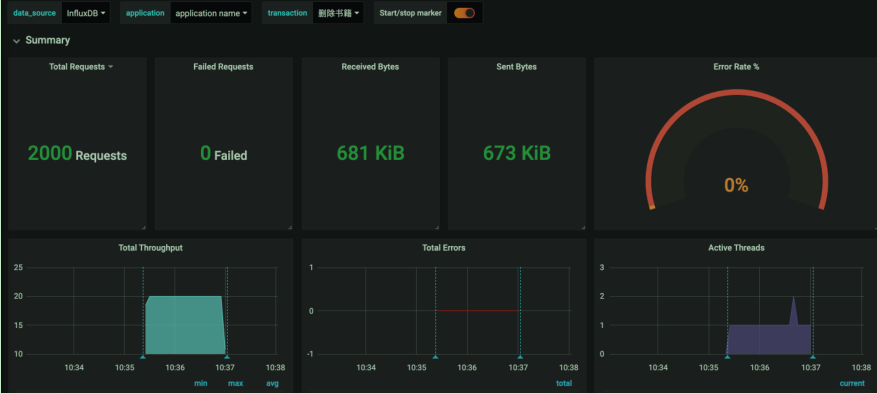Open the Total Requests panel menu
This screenshot has width=877, height=394.
[81, 67]
